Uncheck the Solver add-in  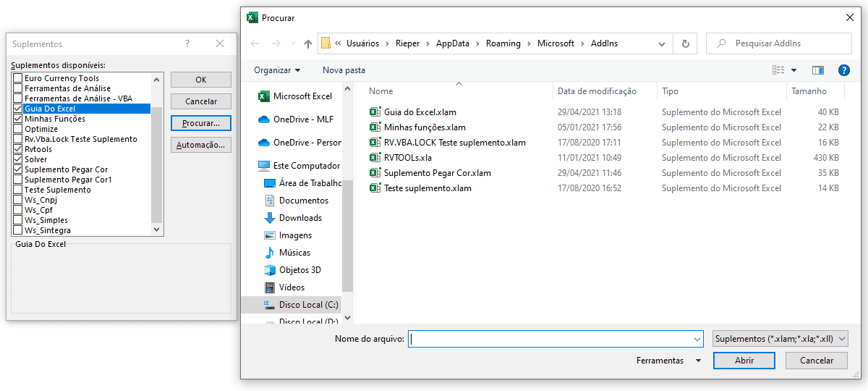pos(18,159)
